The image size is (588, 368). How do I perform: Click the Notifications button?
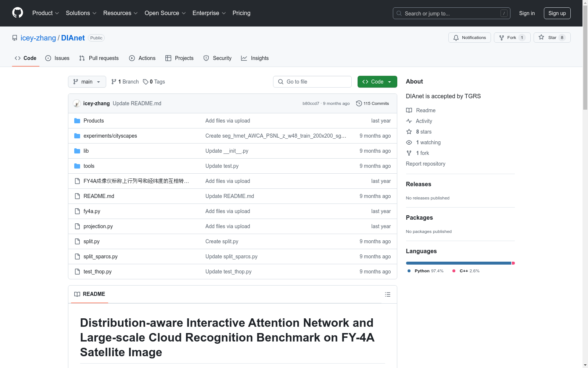coord(470,38)
